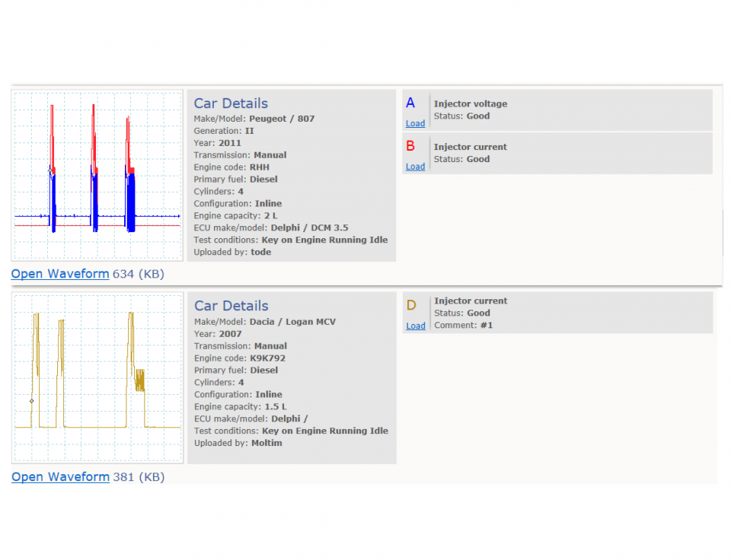Click the Year 2007 entry
Screen dimensions: 731x560
click(219, 334)
